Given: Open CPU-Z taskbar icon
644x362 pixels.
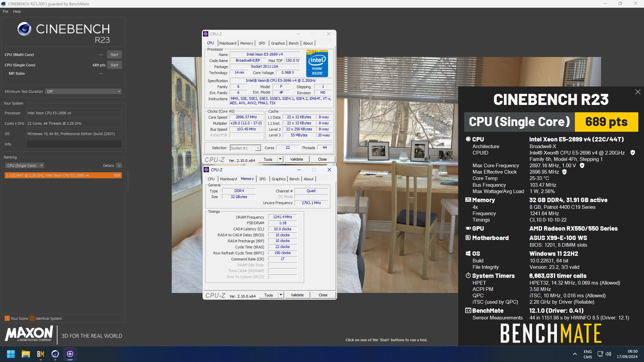Looking at the screenshot, I should [70, 354].
